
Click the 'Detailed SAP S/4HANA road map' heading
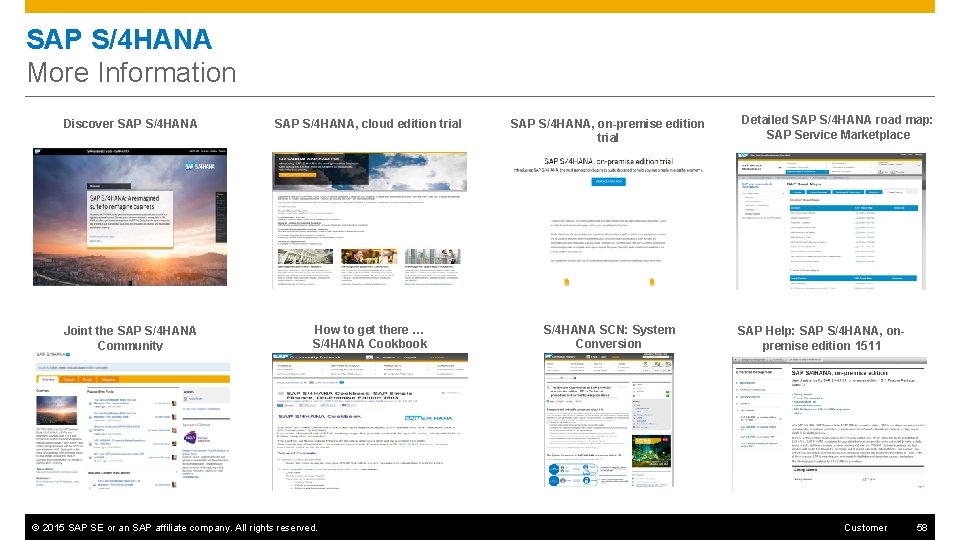pos(837,127)
